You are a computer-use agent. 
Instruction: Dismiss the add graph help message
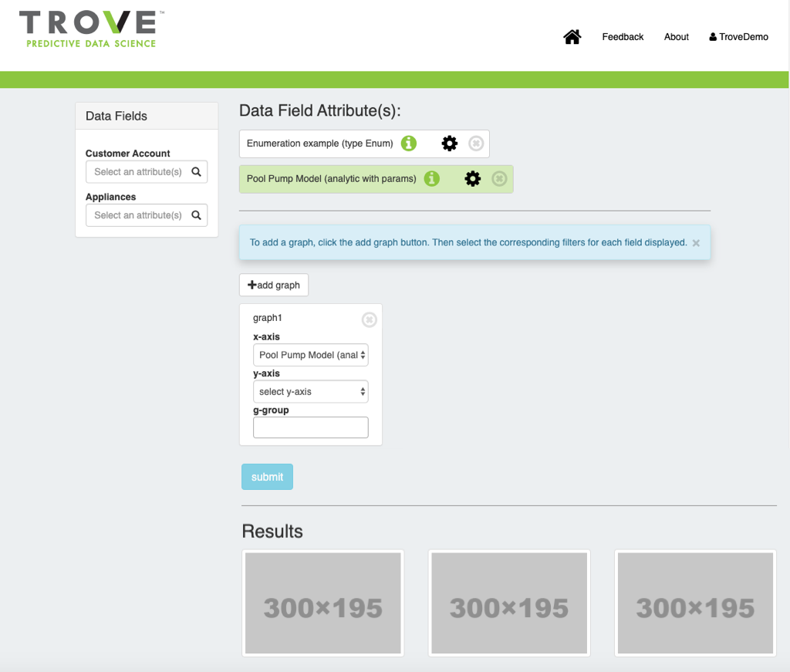[x=696, y=243]
